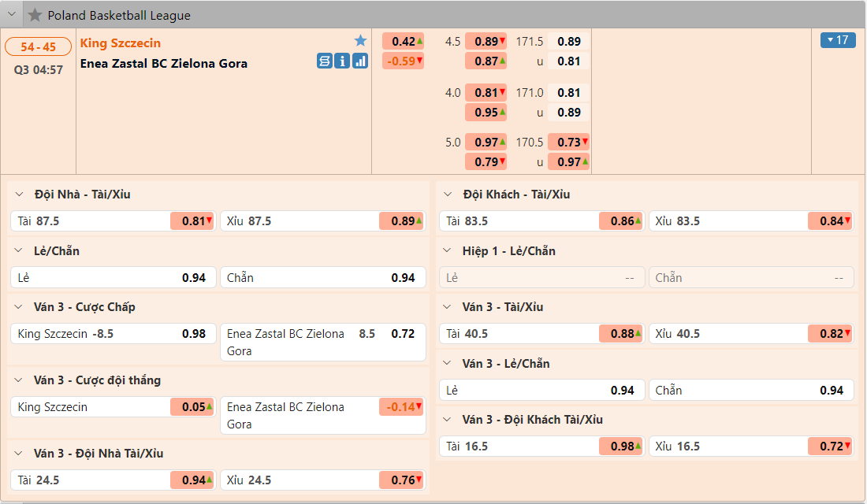Collapse the Poland Basketball League section
This screenshot has width=867, height=504.
point(12,15)
